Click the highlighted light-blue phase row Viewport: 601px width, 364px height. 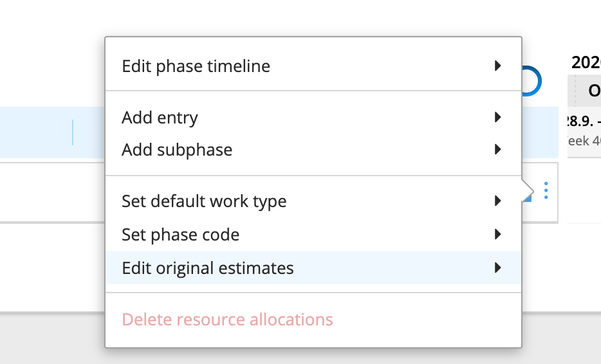(x=39, y=132)
